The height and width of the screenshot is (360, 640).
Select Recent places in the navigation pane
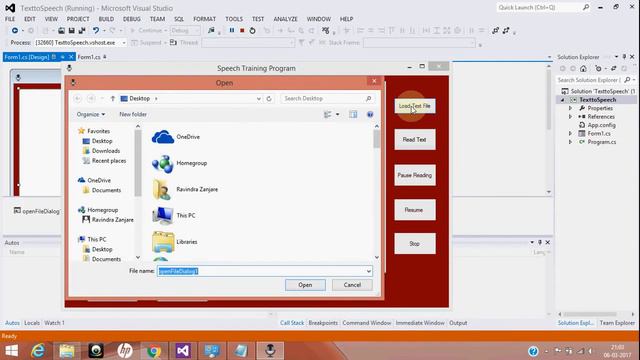[x=109, y=161]
